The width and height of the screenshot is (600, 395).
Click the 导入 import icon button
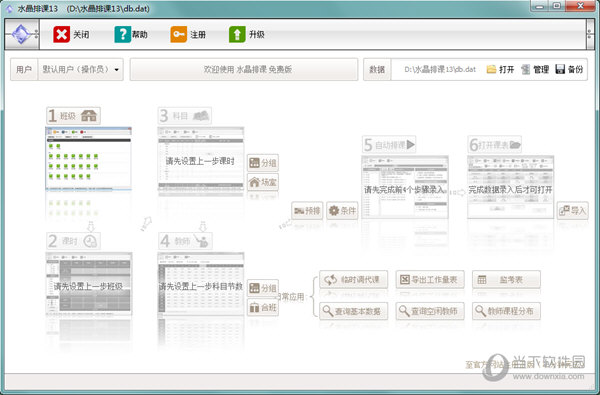(x=573, y=211)
